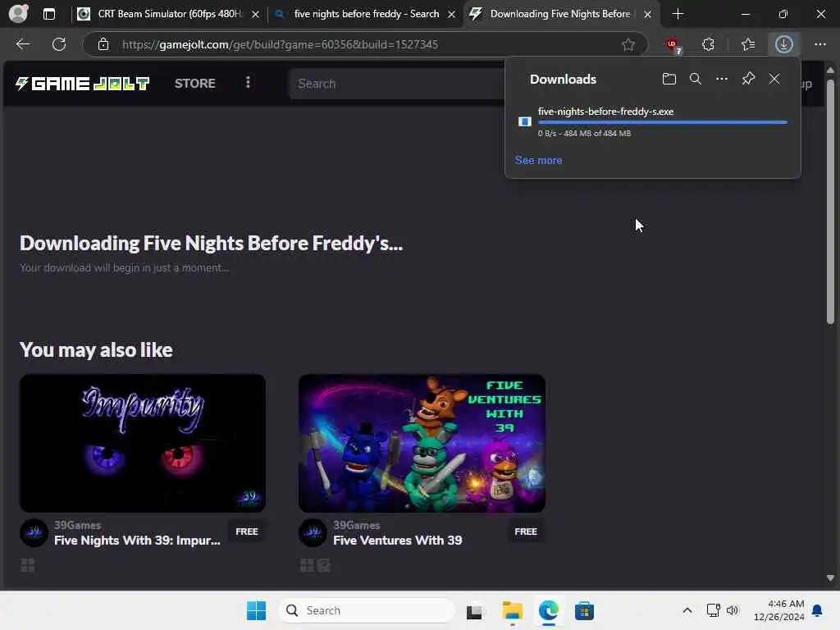840x630 pixels.
Task: Switch to five nights before freddy search tab
Action: 367,14
